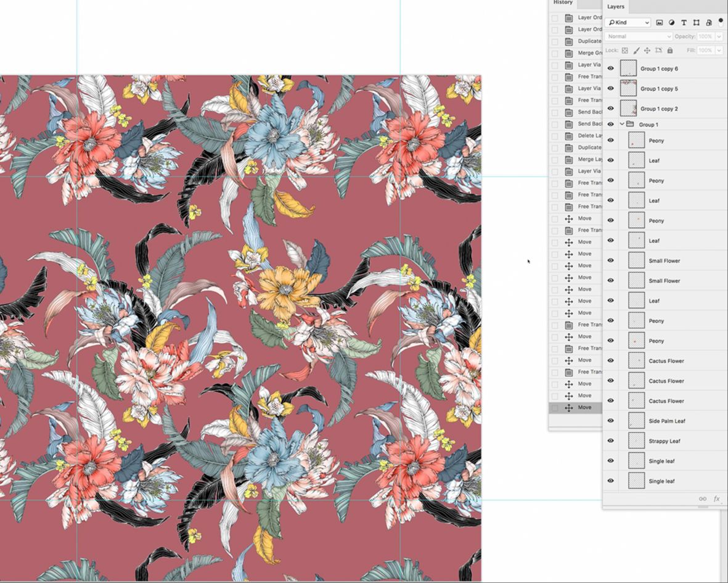Set history brush source on highlighted Move
Image resolution: width=728 pixels, height=583 pixels.
[555, 407]
